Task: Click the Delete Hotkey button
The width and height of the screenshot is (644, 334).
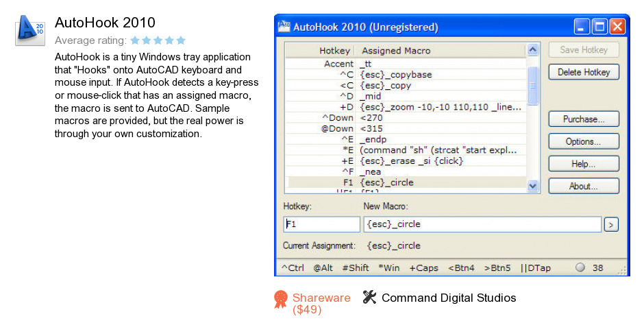Action: pyautogui.click(x=584, y=72)
